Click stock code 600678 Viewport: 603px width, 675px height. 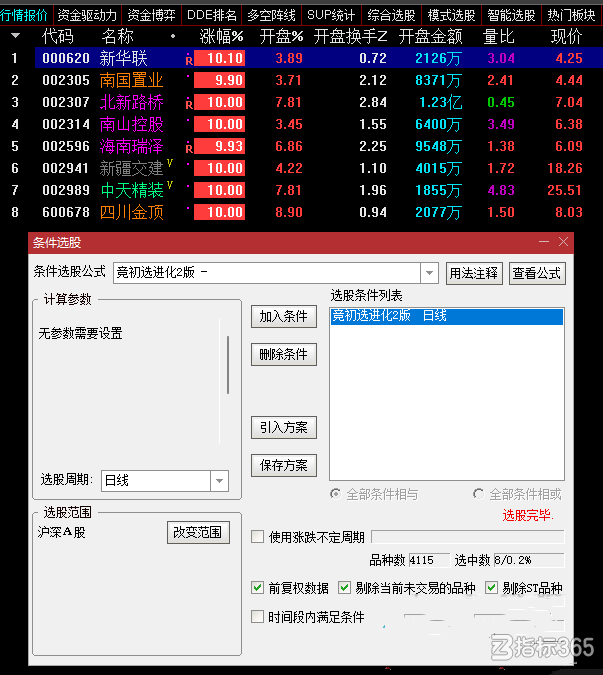point(66,212)
